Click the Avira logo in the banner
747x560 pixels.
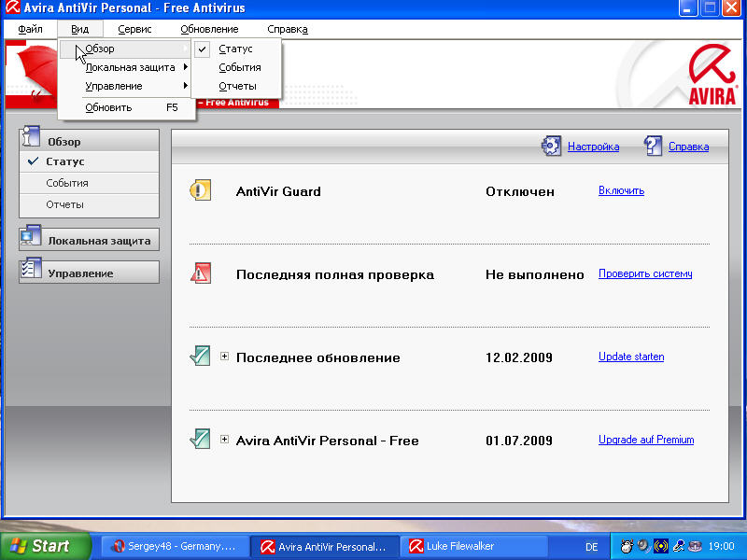(712, 75)
